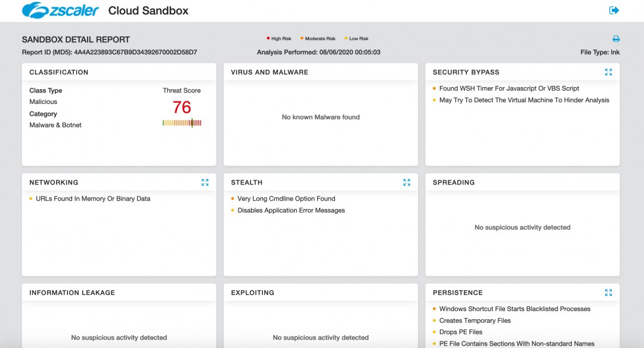Click the threat score gauge bar
The width and height of the screenshot is (644, 348).
click(x=182, y=123)
